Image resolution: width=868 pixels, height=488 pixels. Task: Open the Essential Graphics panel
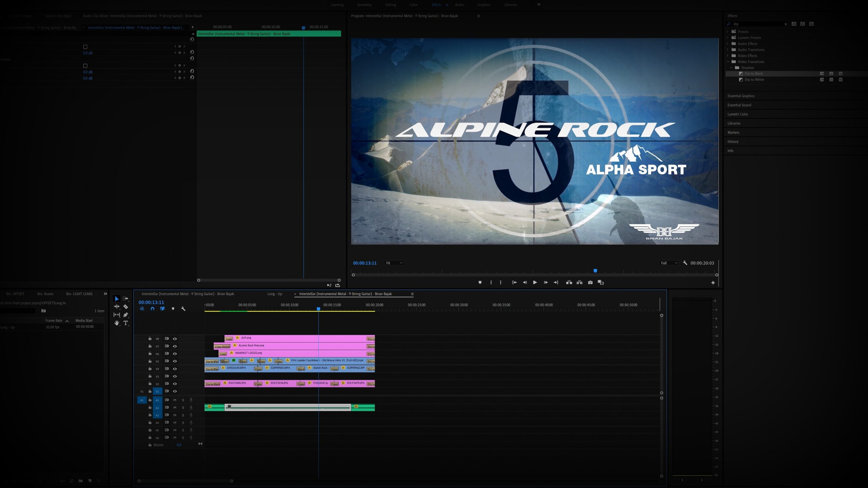[x=741, y=96]
